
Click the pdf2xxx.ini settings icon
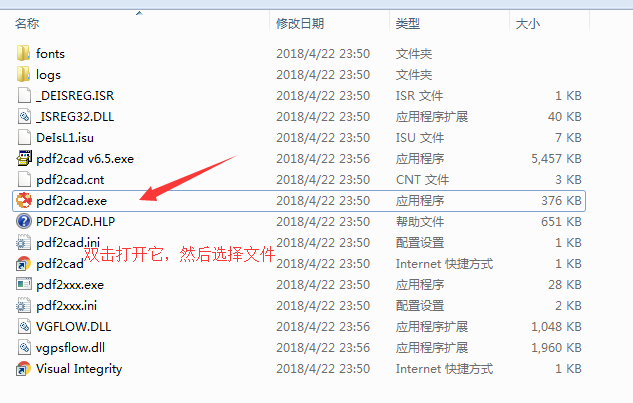23,305
